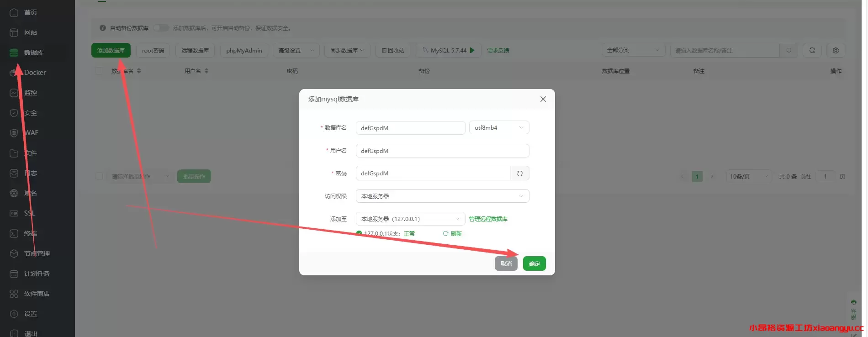Image resolution: width=868 pixels, height=337 pixels.
Task: Open the 需求反馈 link
Action: click(498, 50)
